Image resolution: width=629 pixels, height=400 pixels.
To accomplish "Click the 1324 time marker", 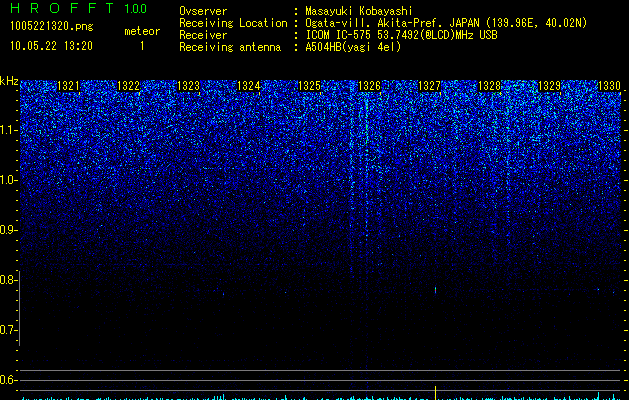I will [249, 86].
